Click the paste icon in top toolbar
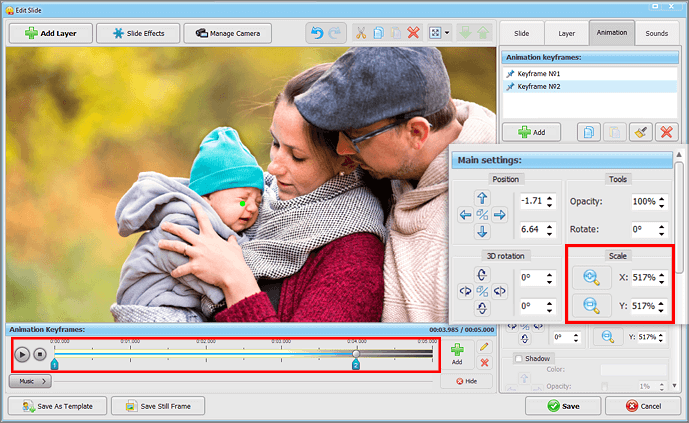Screen dimensions: 689x423 tap(395, 33)
